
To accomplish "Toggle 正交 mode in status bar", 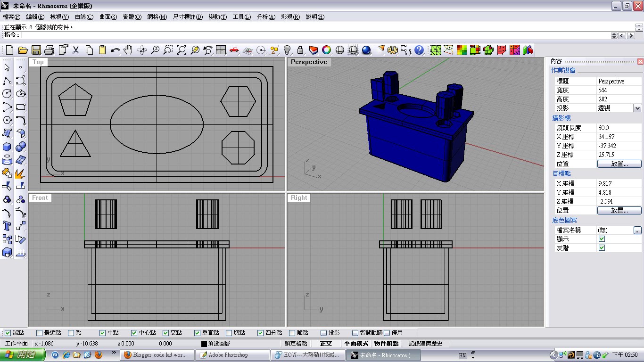I will [x=326, y=344].
